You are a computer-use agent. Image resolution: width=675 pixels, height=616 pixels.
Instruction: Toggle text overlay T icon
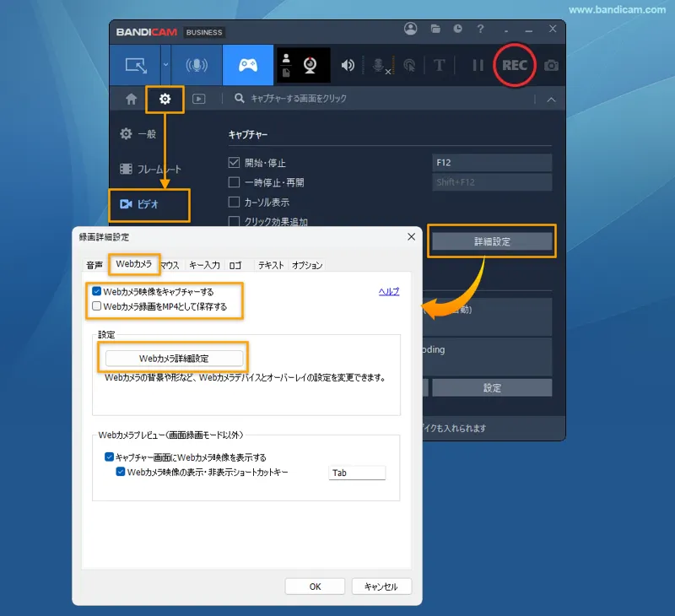[439, 66]
